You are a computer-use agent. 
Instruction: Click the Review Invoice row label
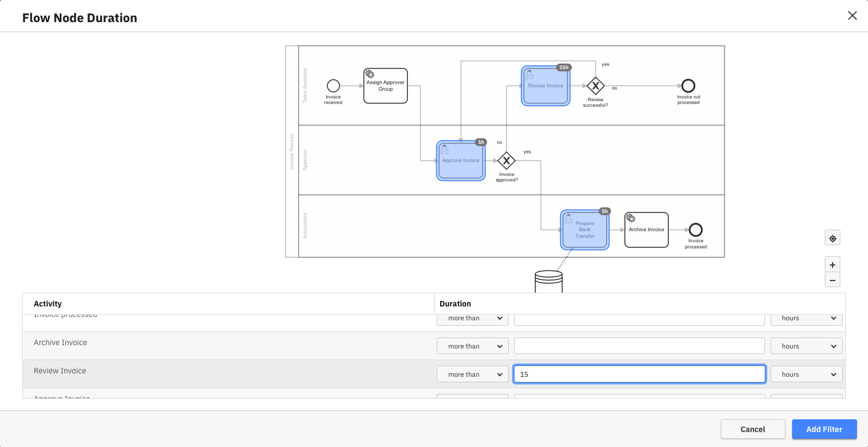tap(60, 371)
